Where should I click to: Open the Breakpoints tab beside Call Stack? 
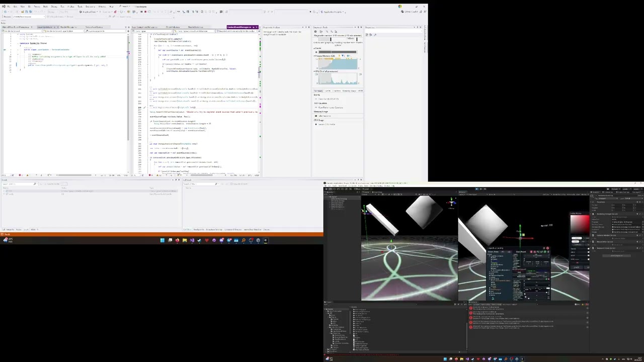[199, 230]
